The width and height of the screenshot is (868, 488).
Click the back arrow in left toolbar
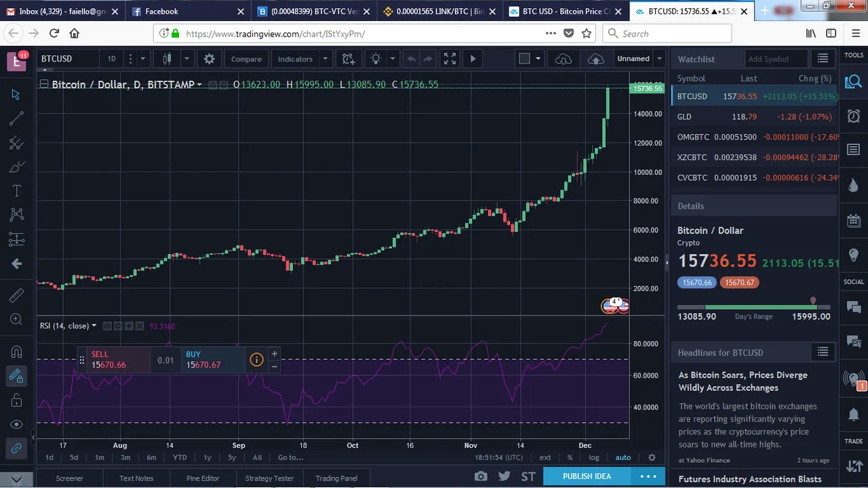pos(16,264)
